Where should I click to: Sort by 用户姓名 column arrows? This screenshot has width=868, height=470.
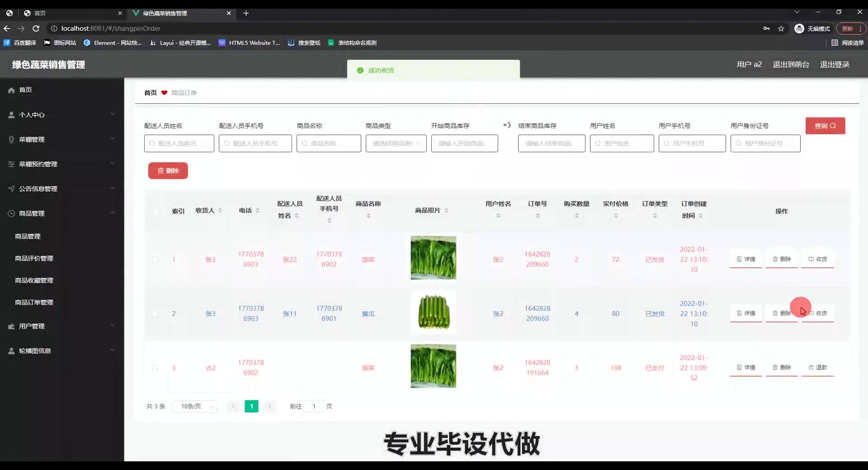click(499, 216)
